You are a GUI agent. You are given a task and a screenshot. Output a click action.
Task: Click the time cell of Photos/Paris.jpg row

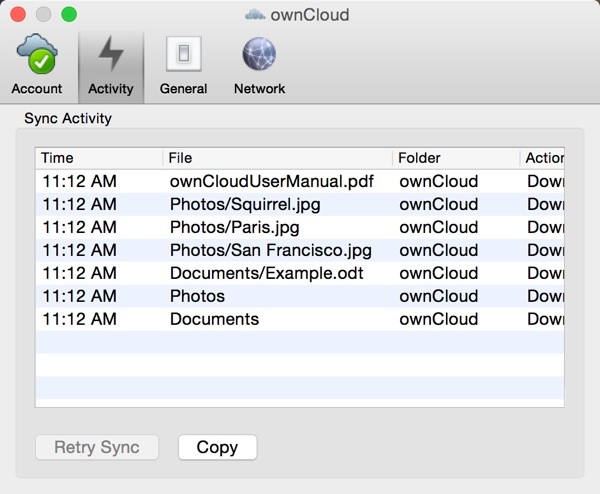tap(80, 227)
